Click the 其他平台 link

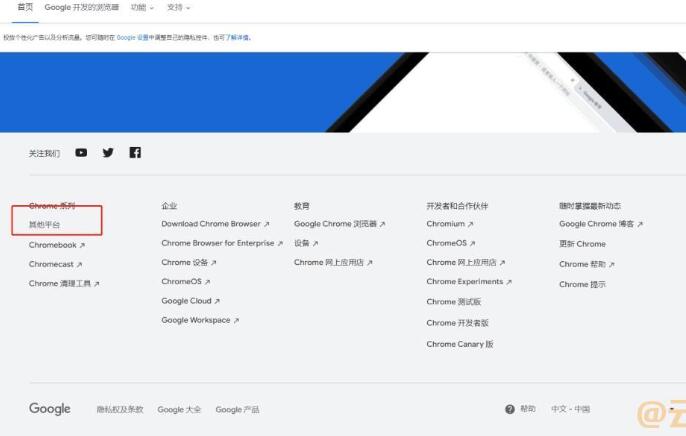click(44, 224)
